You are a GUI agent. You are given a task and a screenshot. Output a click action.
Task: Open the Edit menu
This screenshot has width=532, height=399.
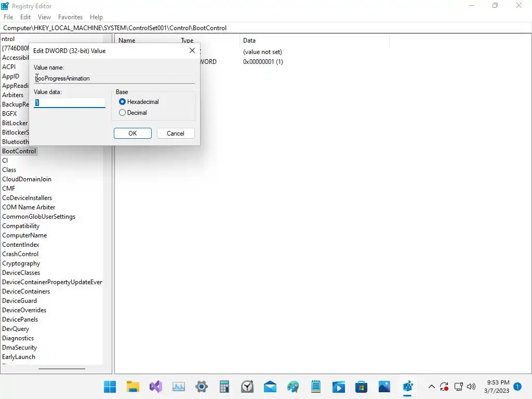[25, 17]
